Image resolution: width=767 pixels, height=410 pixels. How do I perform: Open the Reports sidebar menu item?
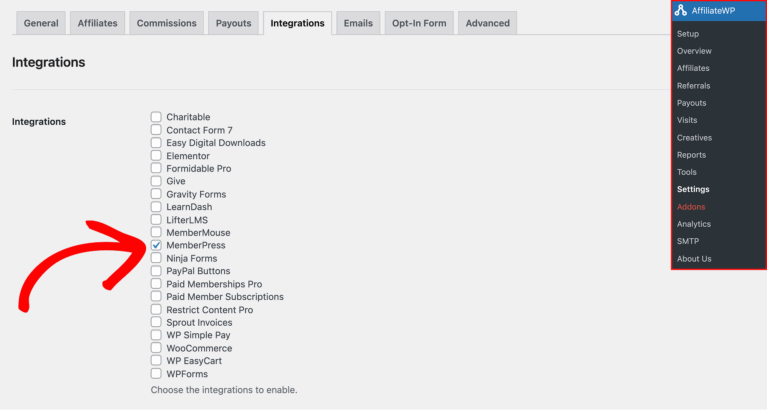click(x=691, y=155)
